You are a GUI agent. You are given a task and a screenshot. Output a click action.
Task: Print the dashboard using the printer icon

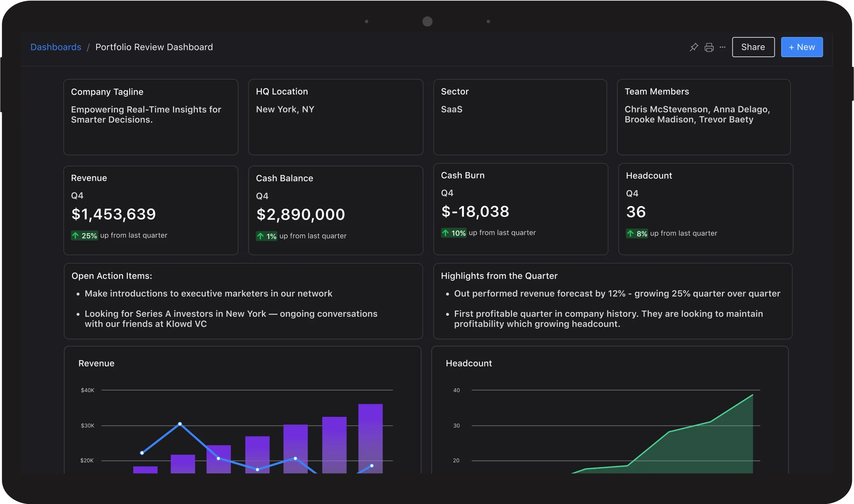point(709,47)
